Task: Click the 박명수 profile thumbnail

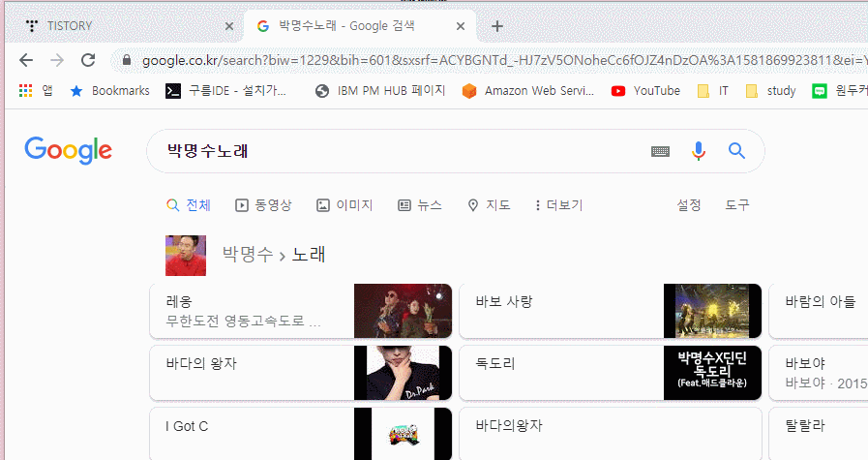Action: [186, 256]
